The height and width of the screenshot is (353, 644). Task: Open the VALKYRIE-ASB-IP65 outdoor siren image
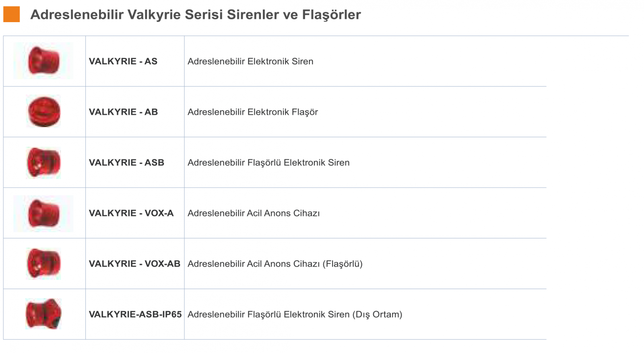tap(43, 314)
